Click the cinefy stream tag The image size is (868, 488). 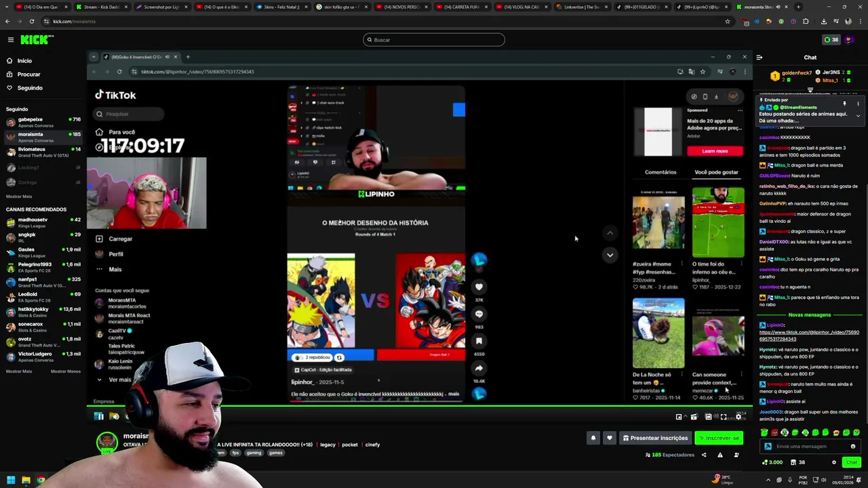coord(372,445)
